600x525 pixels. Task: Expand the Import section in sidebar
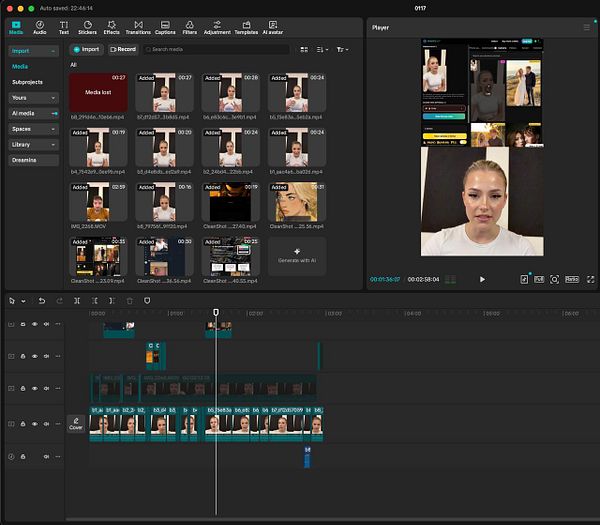click(x=33, y=51)
